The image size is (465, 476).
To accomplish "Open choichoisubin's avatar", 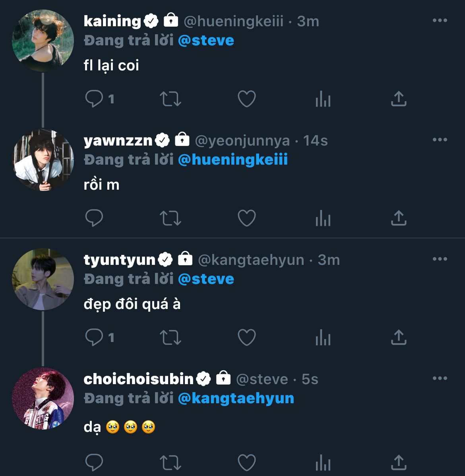I will coord(43,398).
